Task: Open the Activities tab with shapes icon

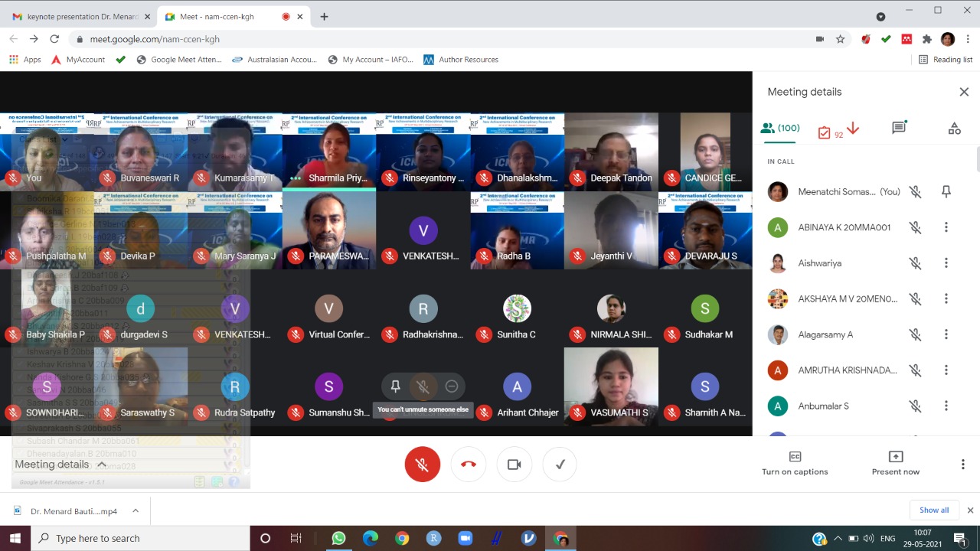Action: [954, 129]
